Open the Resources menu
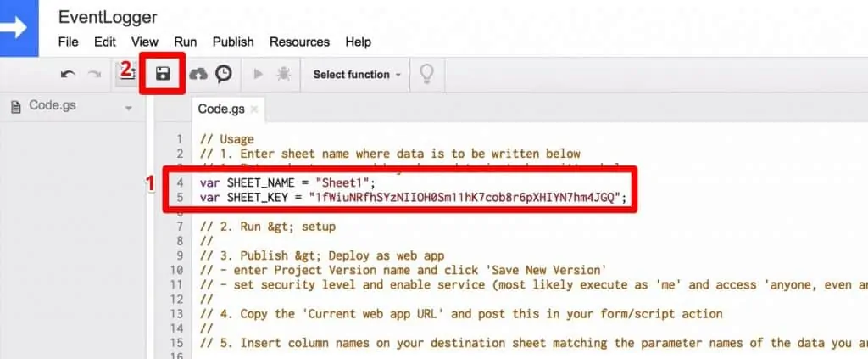The image size is (868, 359). pyautogui.click(x=299, y=42)
